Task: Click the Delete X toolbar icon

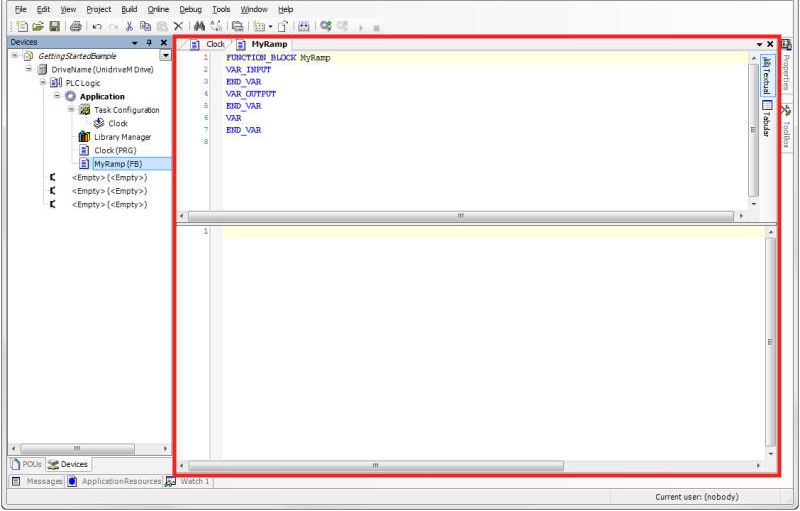Action: tap(178, 27)
